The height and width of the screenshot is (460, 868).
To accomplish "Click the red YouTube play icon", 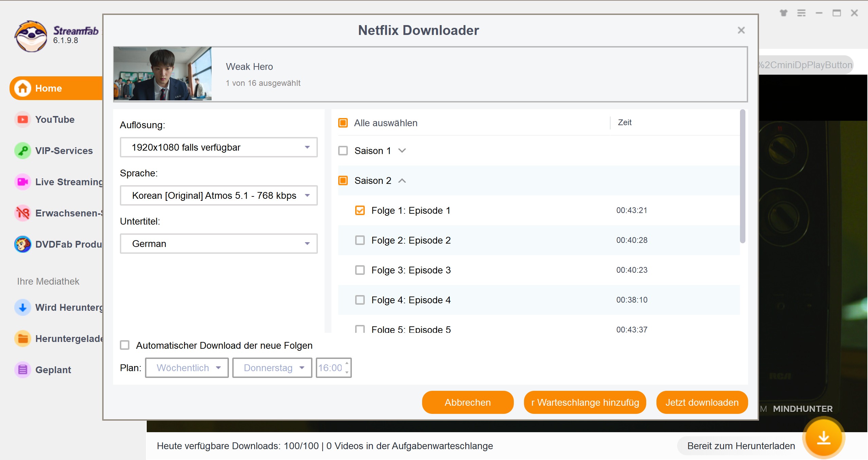I will 23,119.
